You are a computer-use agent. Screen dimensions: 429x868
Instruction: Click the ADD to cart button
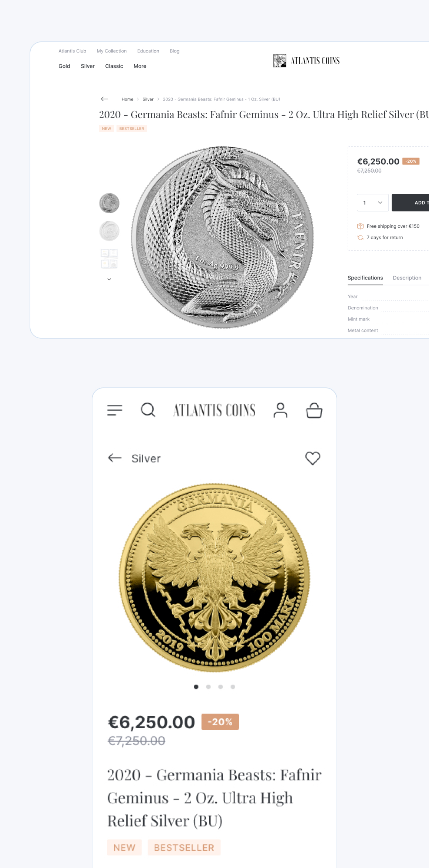click(x=410, y=203)
